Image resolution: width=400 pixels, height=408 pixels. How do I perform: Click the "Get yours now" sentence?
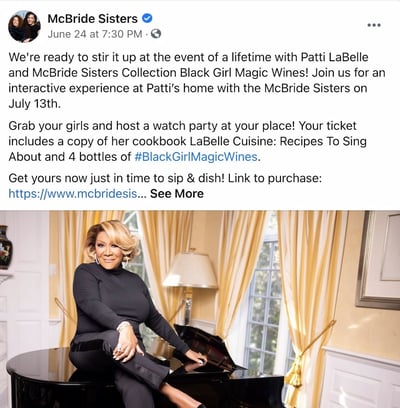[x=165, y=178]
